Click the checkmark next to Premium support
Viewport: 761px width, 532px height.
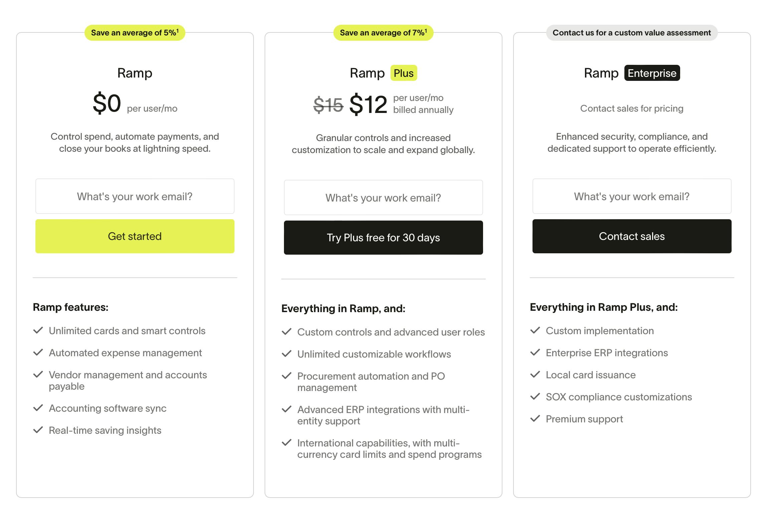pos(535,419)
